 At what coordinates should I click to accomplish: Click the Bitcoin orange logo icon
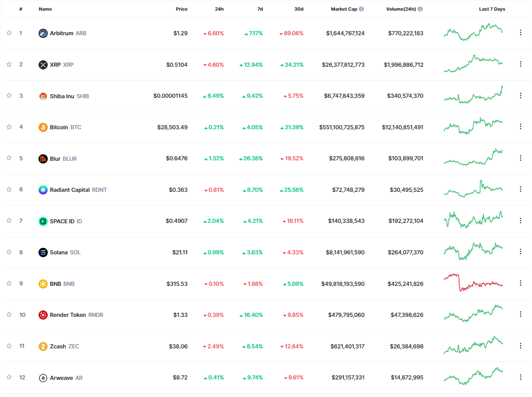pyautogui.click(x=43, y=127)
